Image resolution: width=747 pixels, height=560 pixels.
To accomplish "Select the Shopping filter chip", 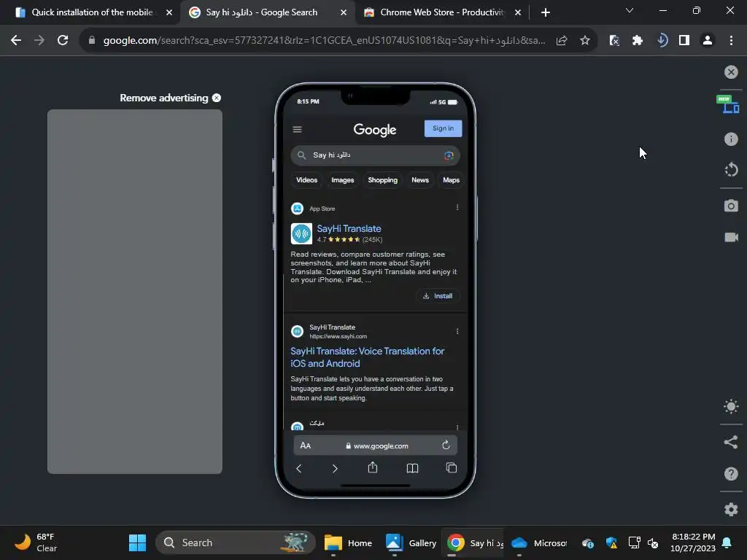I will (382, 180).
